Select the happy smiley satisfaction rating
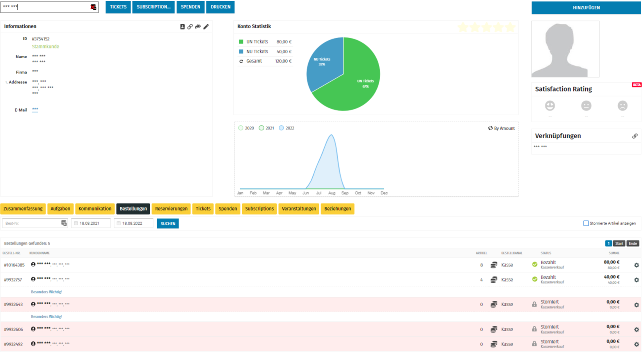Image resolution: width=644 pixels, height=355 pixels. coord(550,106)
